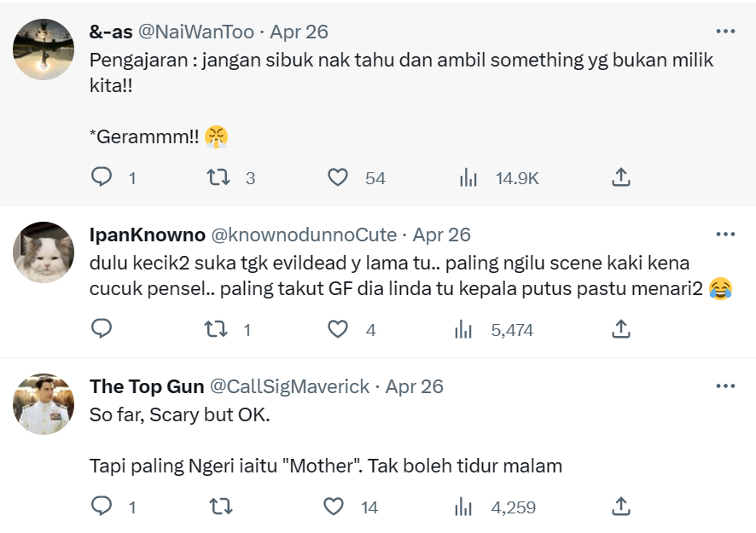
Task: Open more options for &-as tweet
Action: (725, 32)
